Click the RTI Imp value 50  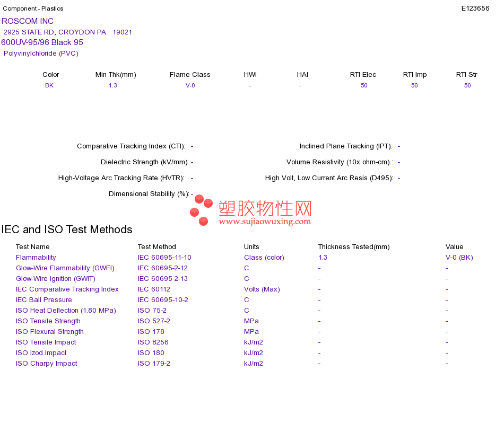pos(414,85)
